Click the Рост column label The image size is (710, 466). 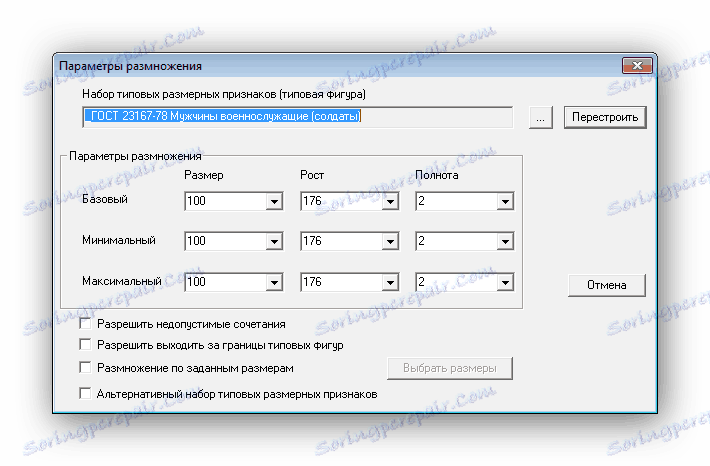coord(312,175)
